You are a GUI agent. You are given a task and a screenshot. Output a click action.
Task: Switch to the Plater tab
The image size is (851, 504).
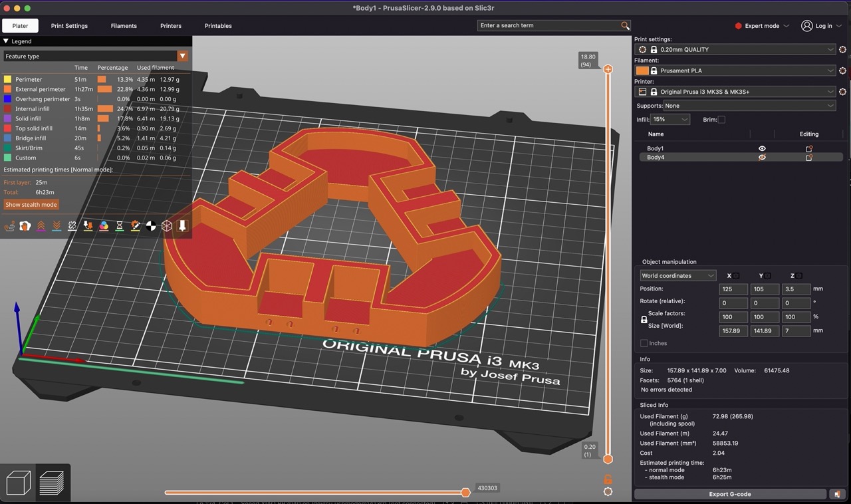[20, 26]
